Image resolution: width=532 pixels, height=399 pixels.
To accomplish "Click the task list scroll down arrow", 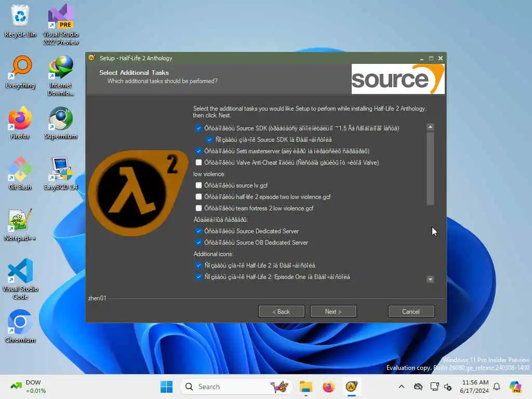I will click(x=430, y=279).
